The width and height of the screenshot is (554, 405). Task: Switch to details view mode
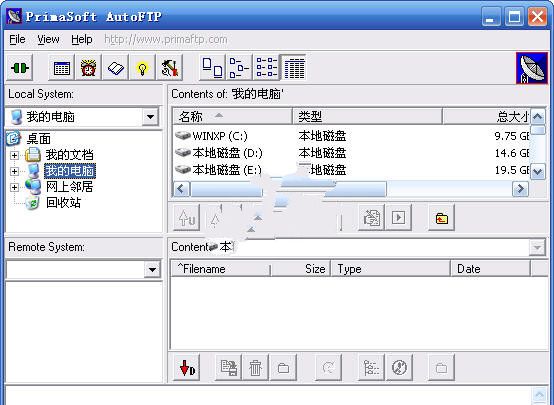tap(293, 67)
